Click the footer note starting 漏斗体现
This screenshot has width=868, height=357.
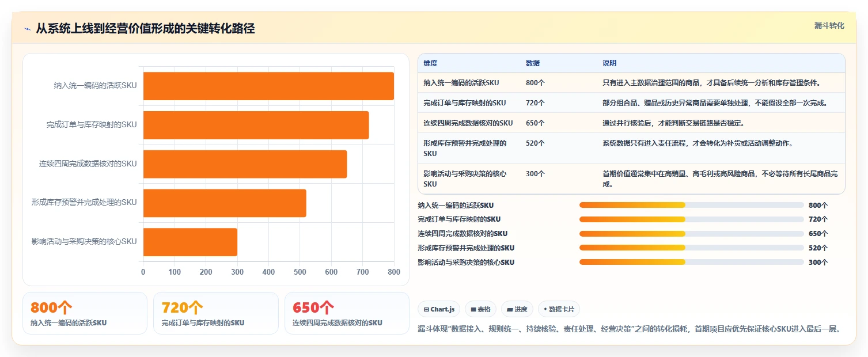pyautogui.click(x=629, y=329)
